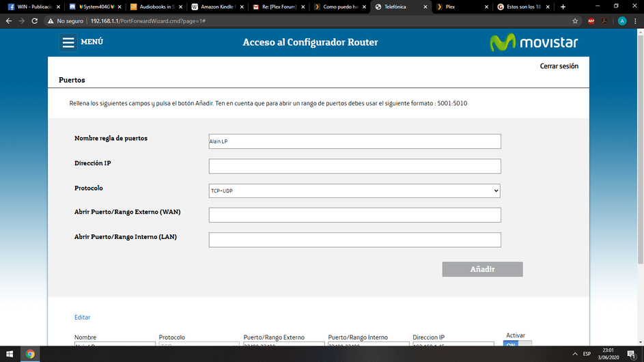The width and height of the screenshot is (644, 362).
Task: Focus the Nombre regla de puertos field
Action: pos(354,141)
